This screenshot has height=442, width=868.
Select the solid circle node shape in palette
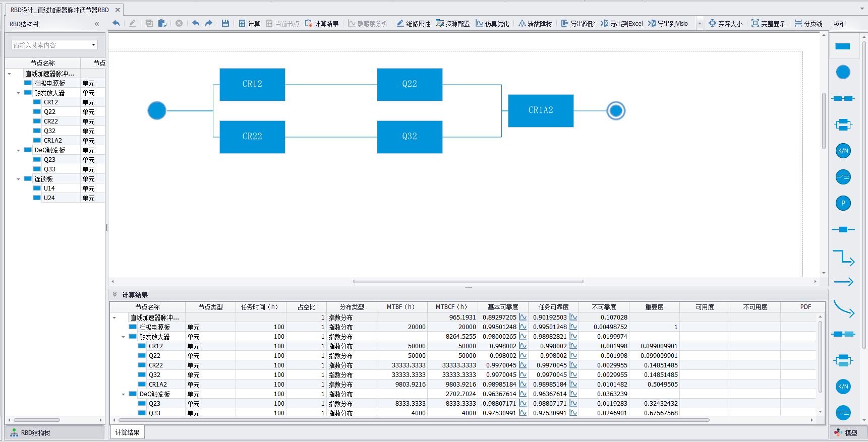(x=843, y=72)
